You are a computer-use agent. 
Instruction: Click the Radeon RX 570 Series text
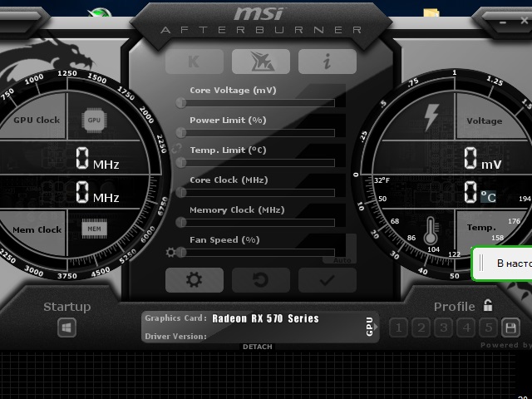(265, 318)
